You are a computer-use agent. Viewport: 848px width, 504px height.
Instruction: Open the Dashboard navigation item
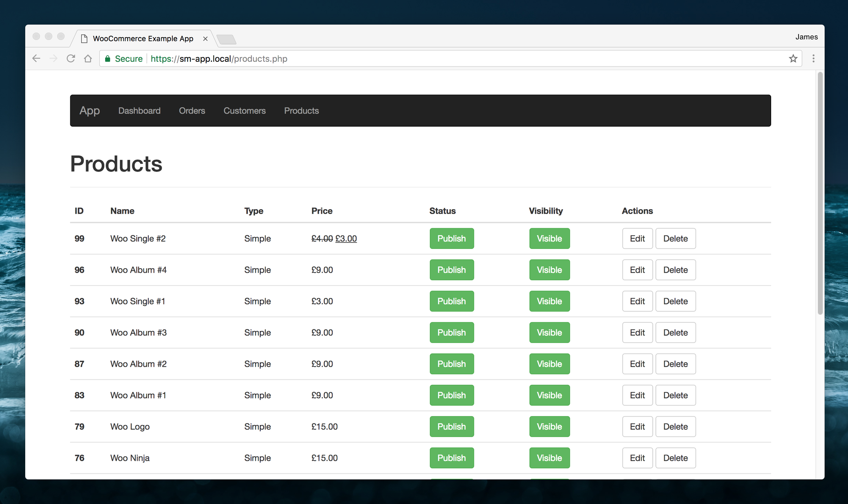(139, 110)
